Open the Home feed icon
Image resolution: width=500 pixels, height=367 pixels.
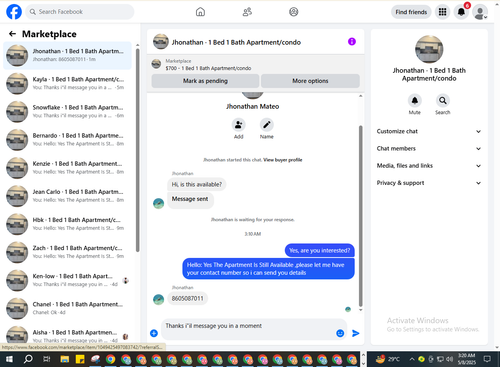(x=200, y=12)
